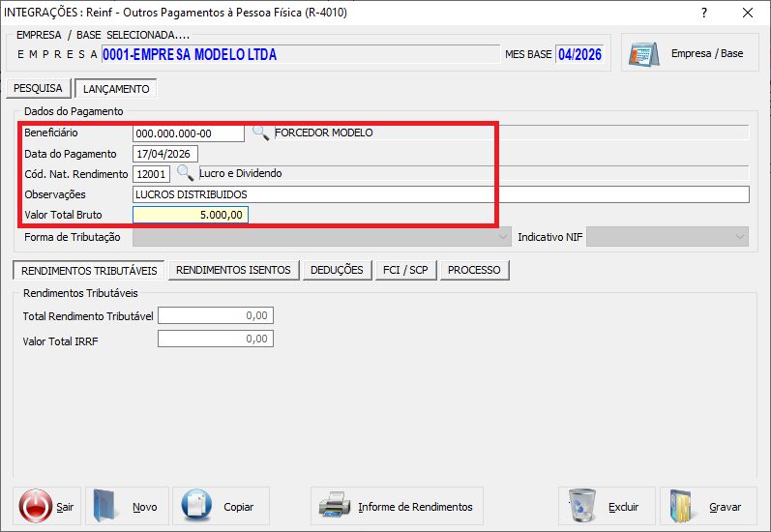Click the Sair power button
This screenshot has height=532, width=771.
(x=48, y=506)
